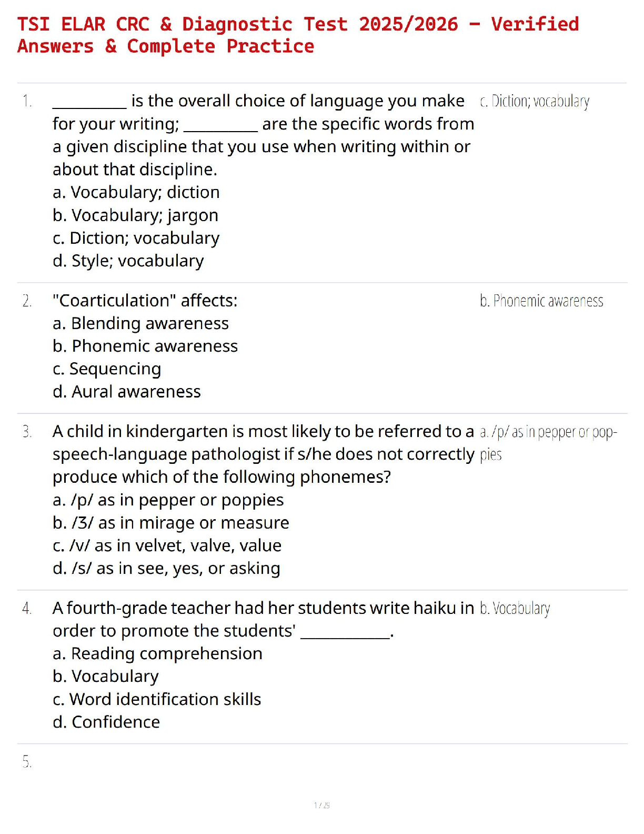
Task: Pick option 'd. Aural awareness'
Action: [x=127, y=392]
